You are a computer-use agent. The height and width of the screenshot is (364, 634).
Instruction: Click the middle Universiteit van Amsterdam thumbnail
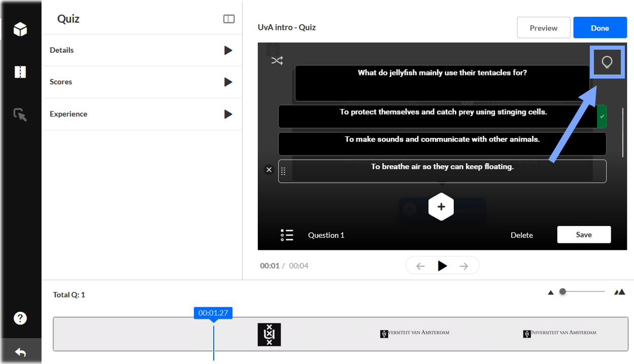tap(415, 333)
